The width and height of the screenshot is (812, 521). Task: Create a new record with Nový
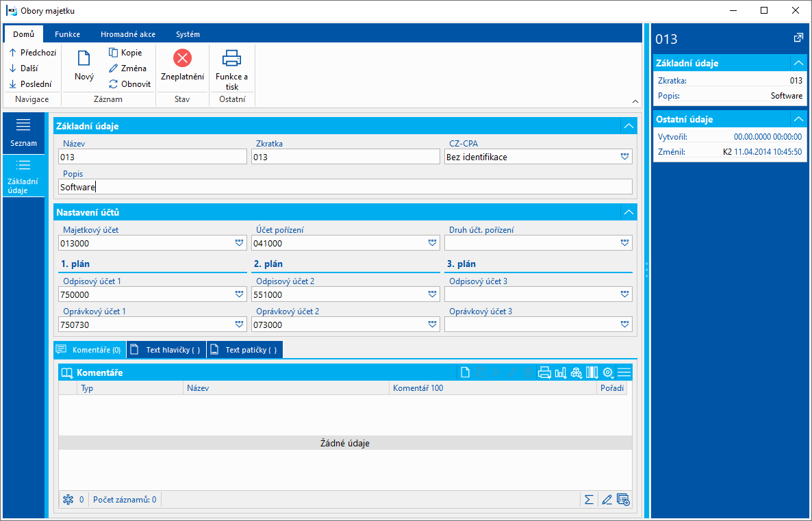[84, 66]
